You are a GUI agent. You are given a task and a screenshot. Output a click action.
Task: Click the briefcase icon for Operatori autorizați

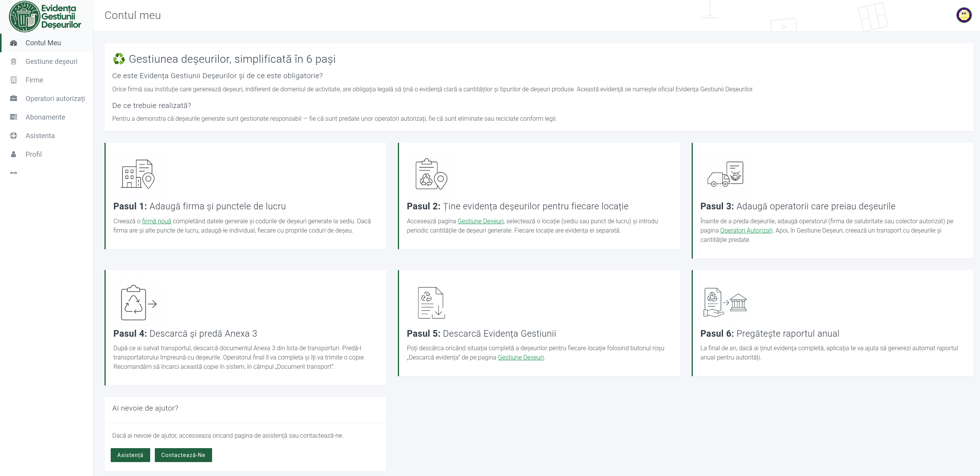pos(14,98)
